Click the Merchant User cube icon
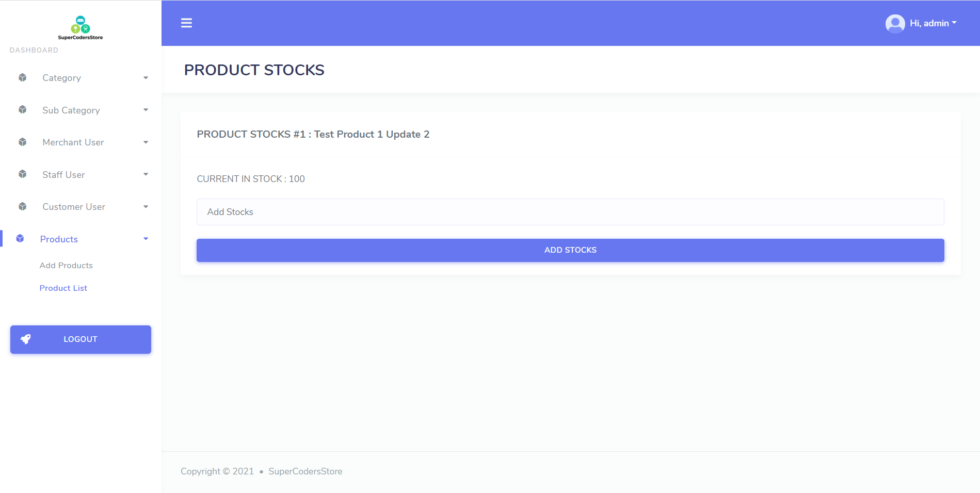This screenshot has height=493, width=980. coord(22,142)
